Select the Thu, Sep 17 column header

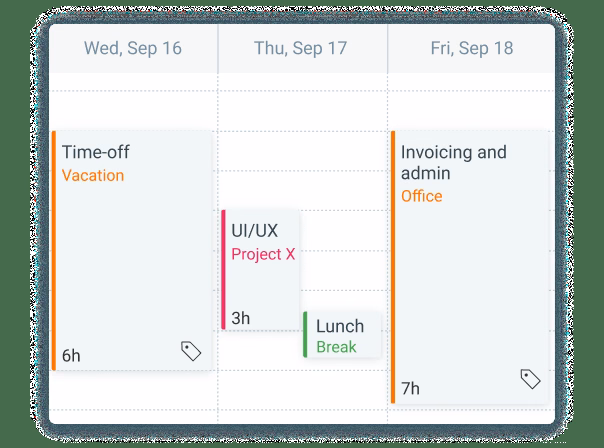tap(302, 48)
